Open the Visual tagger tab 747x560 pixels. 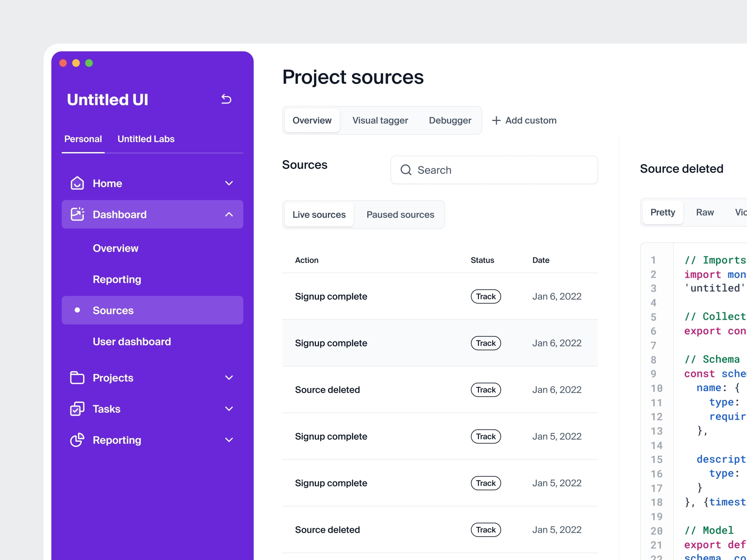[x=380, y=121]
